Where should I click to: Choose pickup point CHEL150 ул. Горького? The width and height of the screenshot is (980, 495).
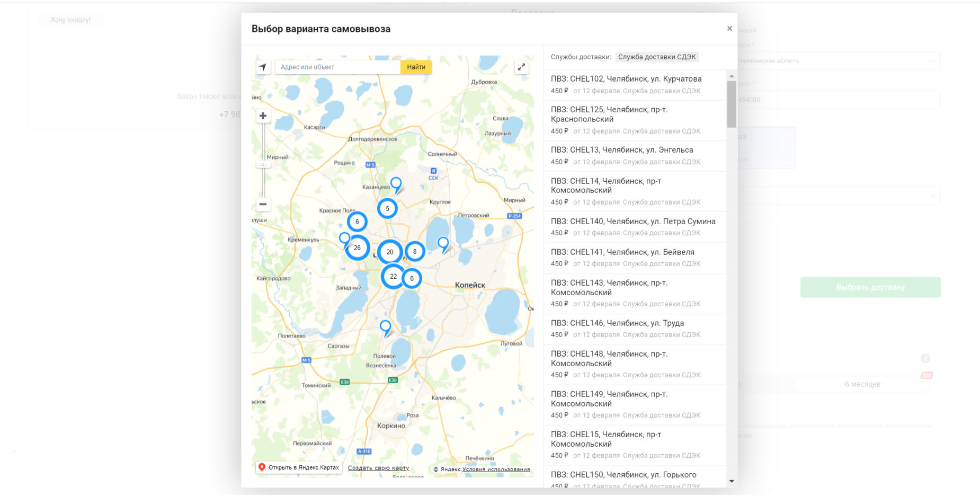(635, 477)
